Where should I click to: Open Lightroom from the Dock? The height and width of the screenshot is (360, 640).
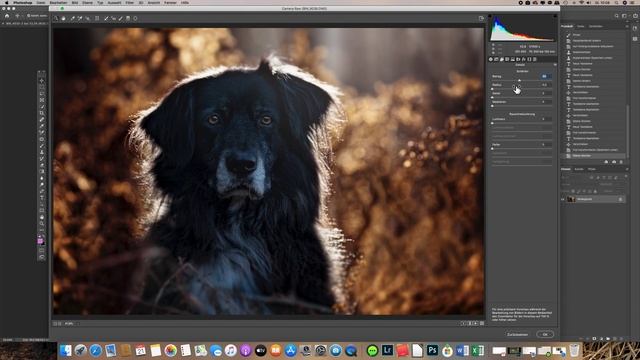point(387,350)
